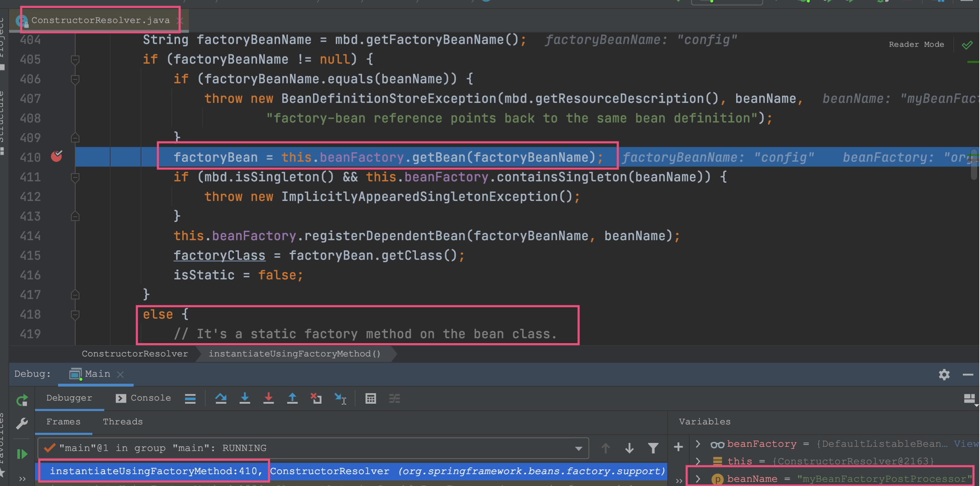Image resolution: width=980 pixels, height=486 pixels.
Task: Click the frames filter funnel icon
Action: point(653,448)
